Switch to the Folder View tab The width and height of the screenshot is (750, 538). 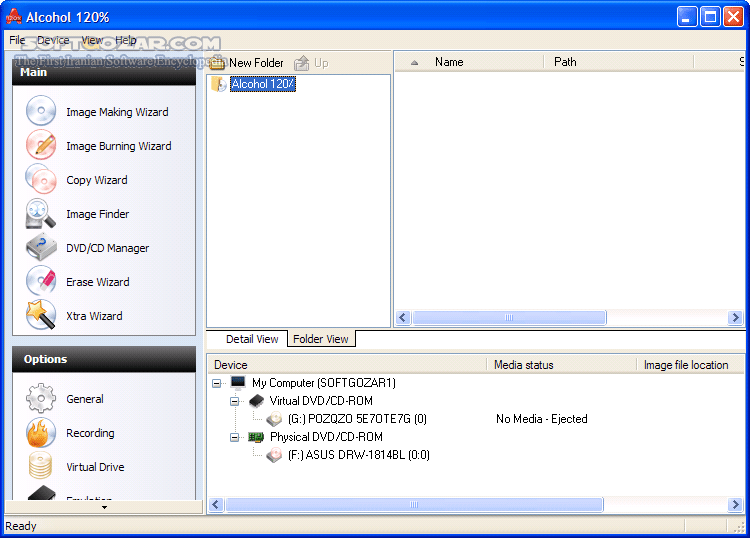pos(321,339)
